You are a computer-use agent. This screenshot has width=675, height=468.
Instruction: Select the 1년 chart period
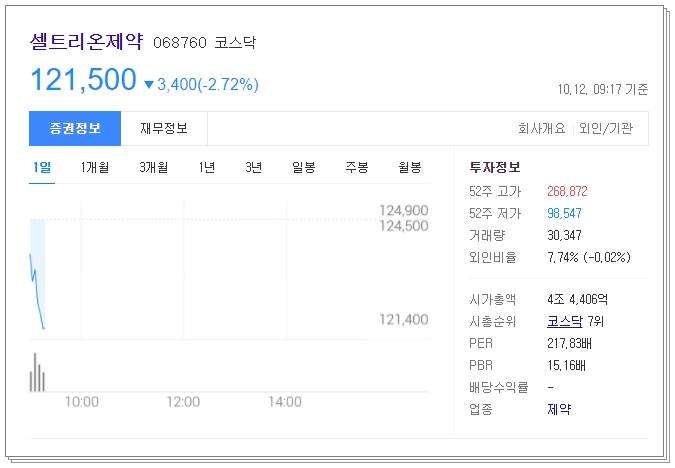tap(207, 167)
